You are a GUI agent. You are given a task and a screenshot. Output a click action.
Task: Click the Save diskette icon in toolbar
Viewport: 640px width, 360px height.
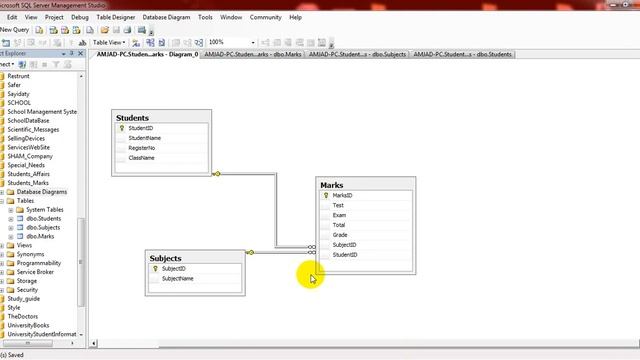click(x=116, y=30)
